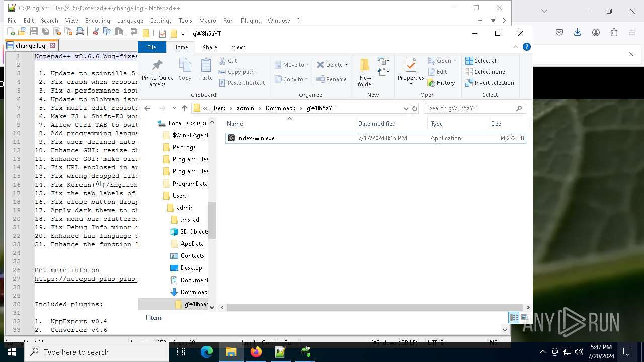
Task: Click Search gW8h5aYT input field
Action: coord(475,108)
